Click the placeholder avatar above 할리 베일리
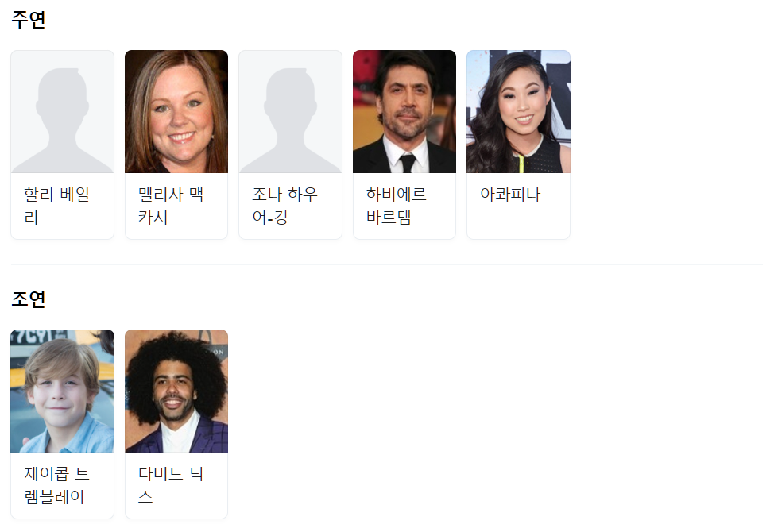774x532 pixels. click(x=62, y=111)
